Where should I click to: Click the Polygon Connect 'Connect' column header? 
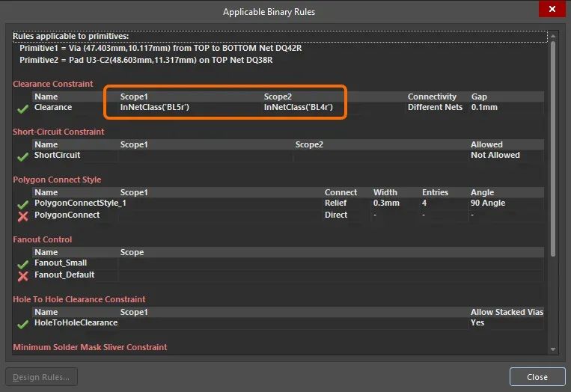341,192
